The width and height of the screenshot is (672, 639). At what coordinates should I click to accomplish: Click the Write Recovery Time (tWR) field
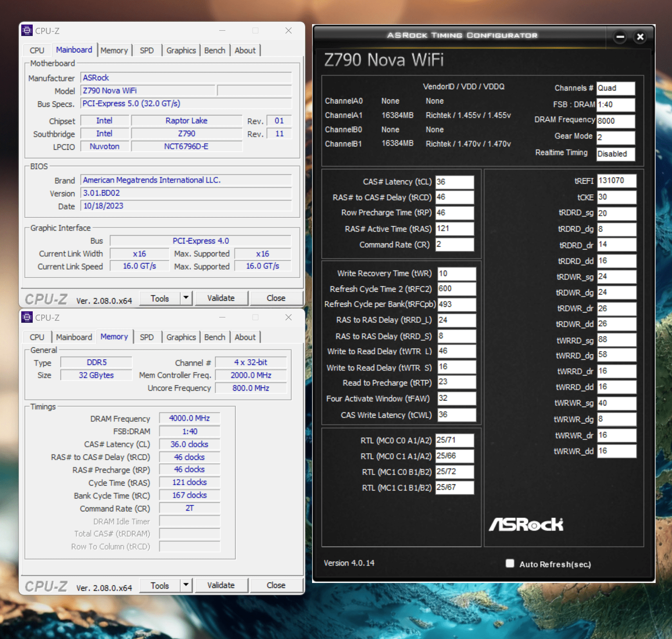tap(456, 273)
